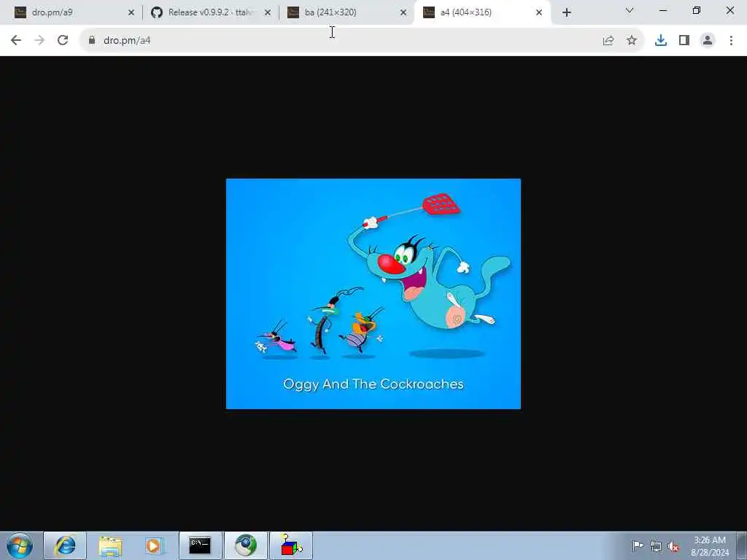
Task: Share this page icon in address bar
Action: 608,41
